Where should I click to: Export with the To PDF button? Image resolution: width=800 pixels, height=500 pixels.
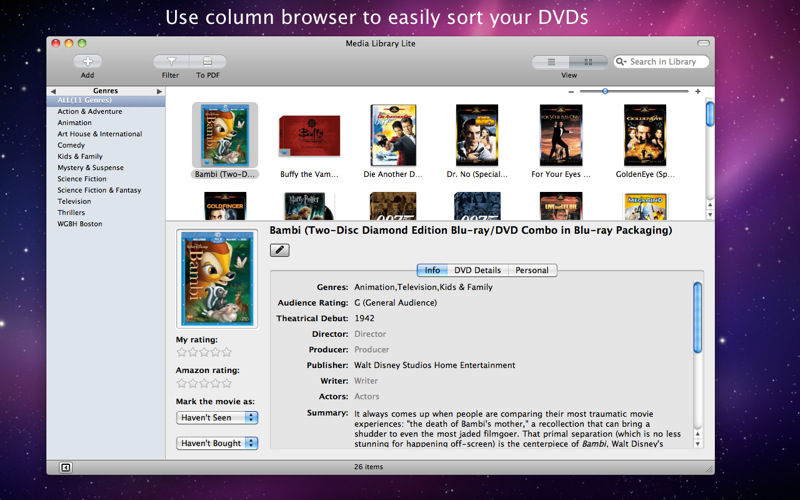click(208, 62)
